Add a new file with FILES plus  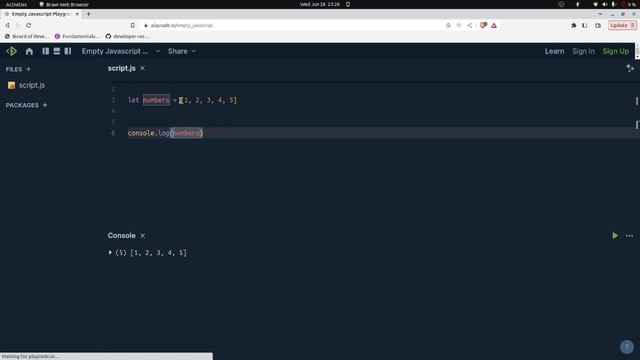click(29, 69)
